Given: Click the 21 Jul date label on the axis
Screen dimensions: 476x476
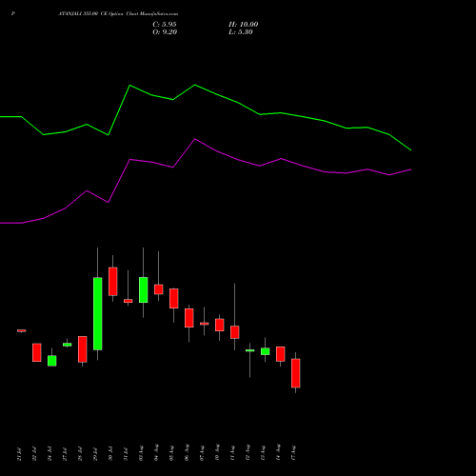Looking at the screenshot, I should pyautogui.click(x=19, y=453).
